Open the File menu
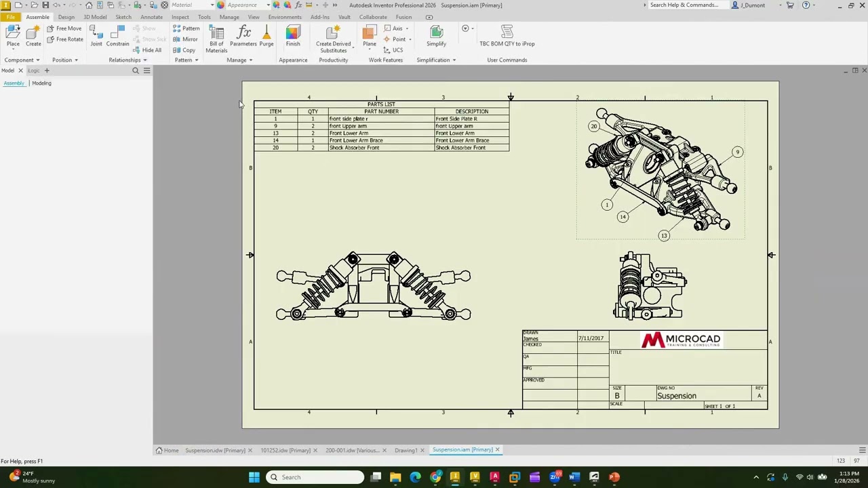Image resolution: width=868 pixels, height=488 pixels. tap(11, 17)
